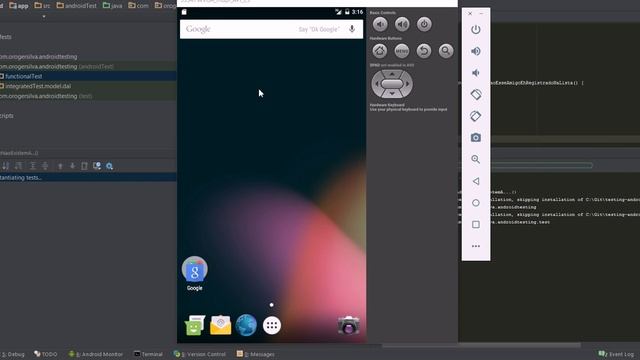This screenshot has height=360, width=640.
Task: Click the round Back hardware button
Action: (424, 51)
